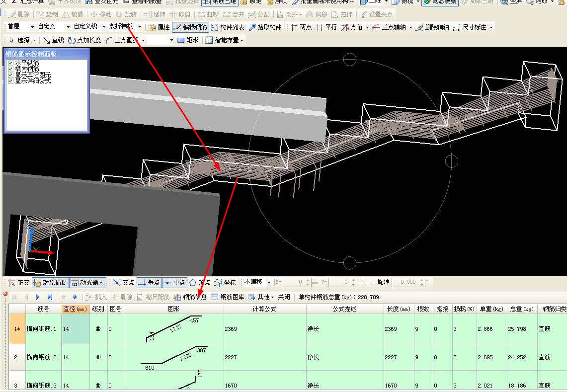Go to next rebar record arrow
Image resolution: width=567 pixels, height=392 pixels.
pyautogui.click(x=38, y=297)
